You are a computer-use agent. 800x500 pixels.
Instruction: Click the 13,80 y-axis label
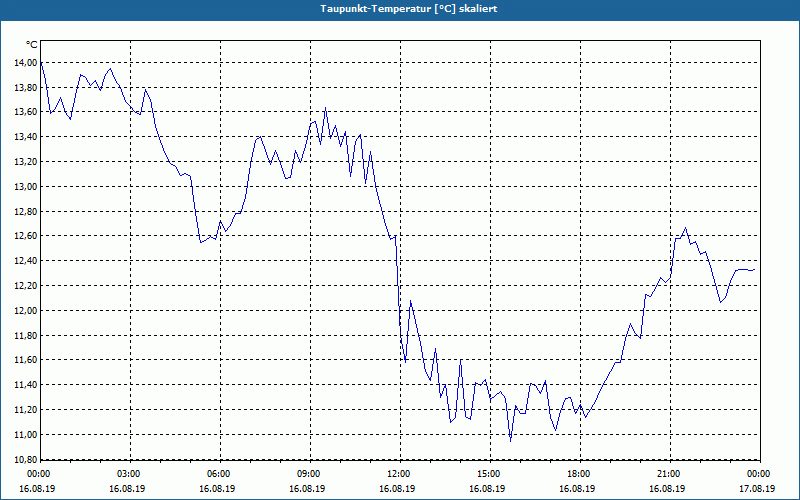26,87
